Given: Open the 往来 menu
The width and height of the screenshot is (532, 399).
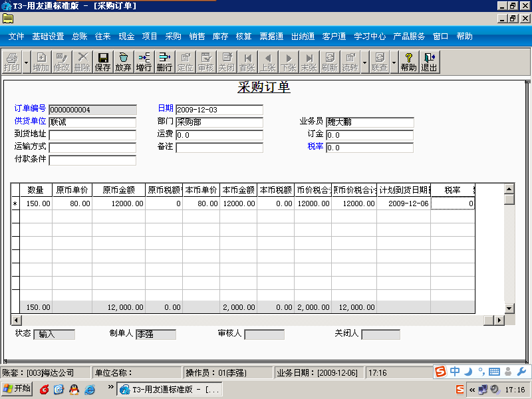Looking at the screenshot, I should tap(103, 37).
